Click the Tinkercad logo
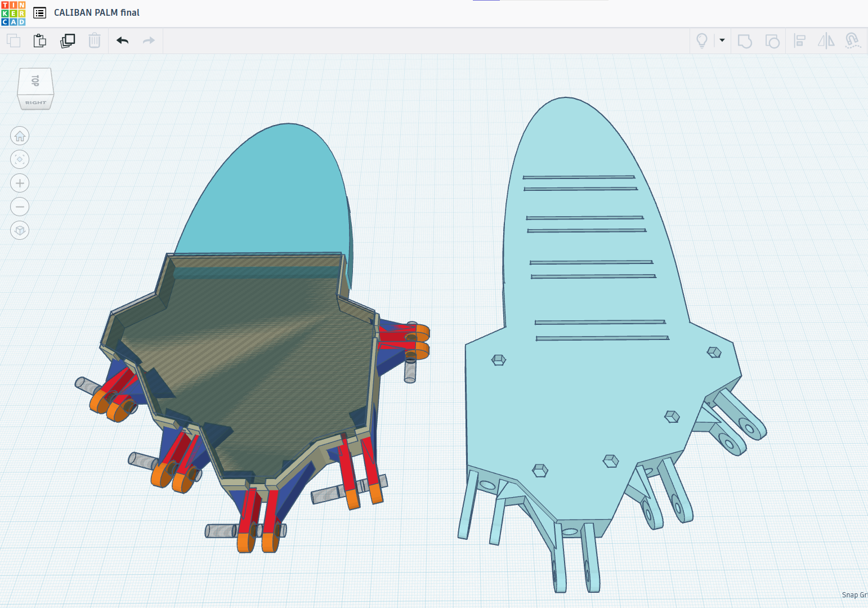This screenshot has width=868, height=608. pyautogui.click(x=14, y=12)
